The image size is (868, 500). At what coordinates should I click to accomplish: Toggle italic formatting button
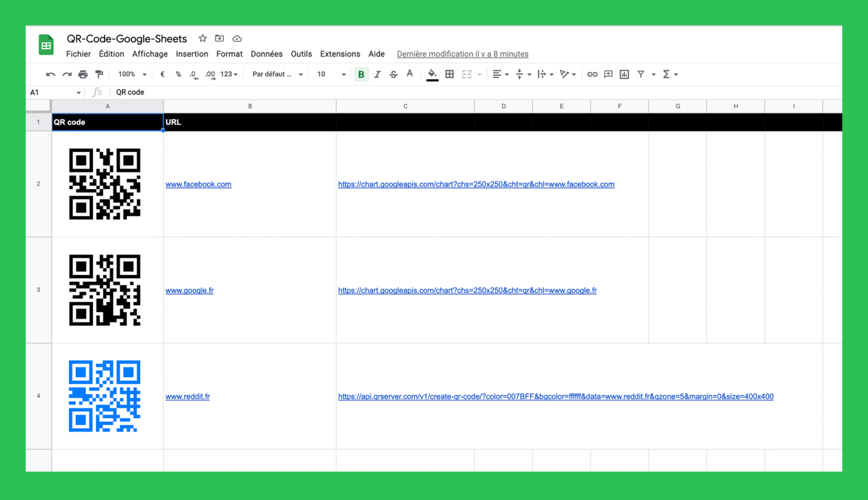click(x=377, y=74)
